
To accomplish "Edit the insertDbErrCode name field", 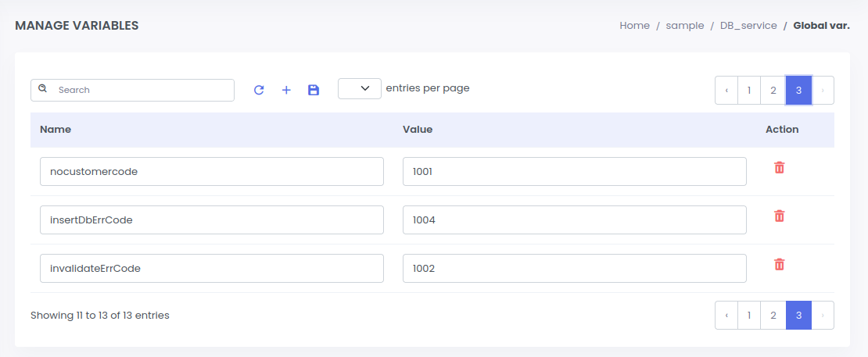I will (x=211, y=220).
